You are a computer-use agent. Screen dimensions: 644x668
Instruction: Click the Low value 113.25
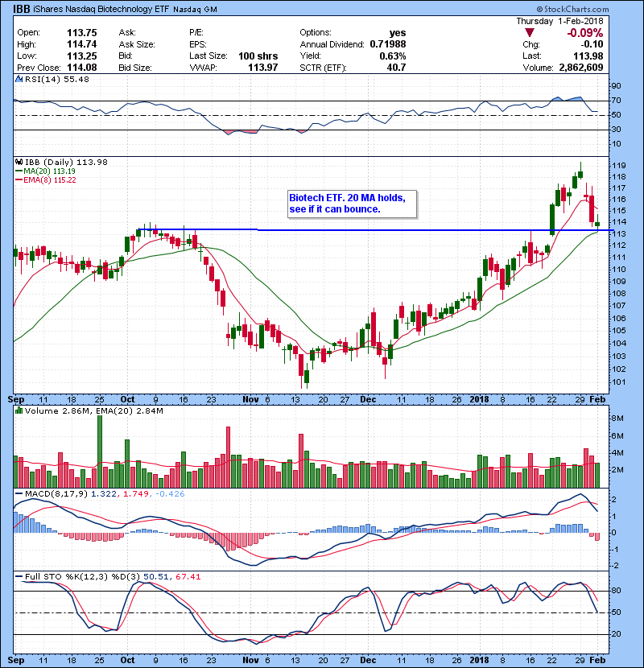point(82,56)
